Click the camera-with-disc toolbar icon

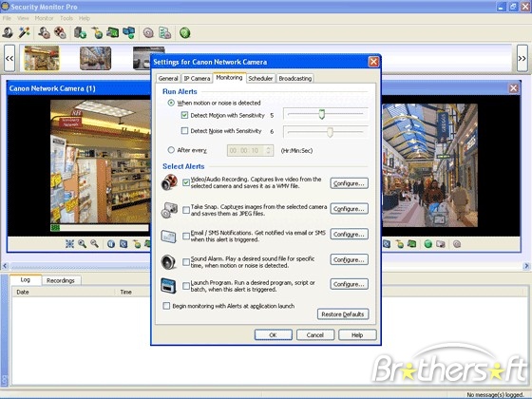[44, 33]
